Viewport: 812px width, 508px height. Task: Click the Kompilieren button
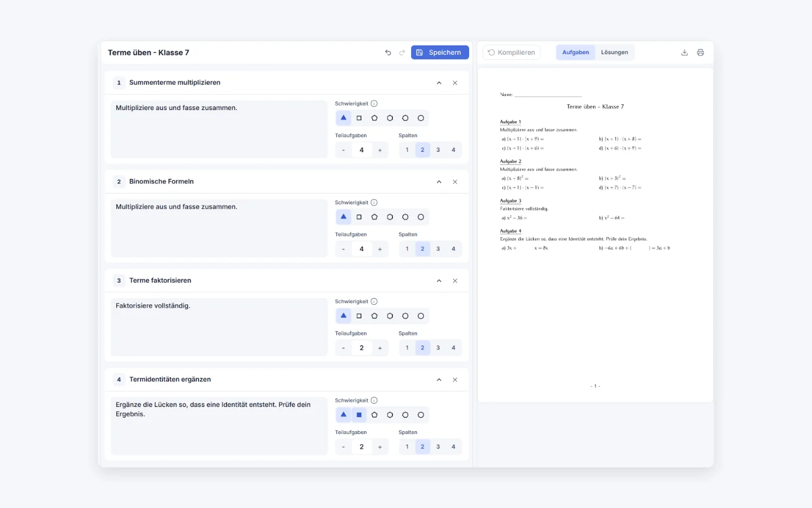pos(511,52)
